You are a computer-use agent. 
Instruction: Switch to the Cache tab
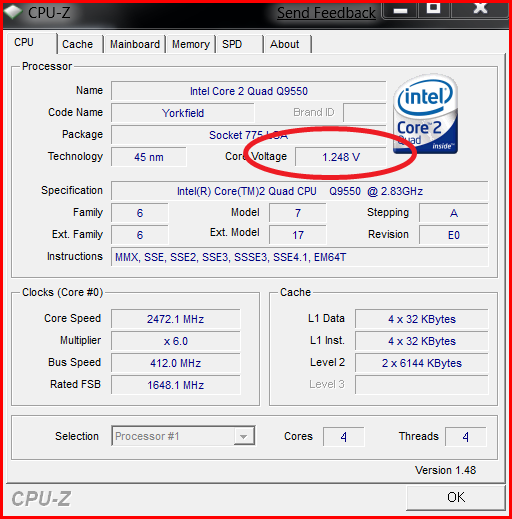[78, 44]
